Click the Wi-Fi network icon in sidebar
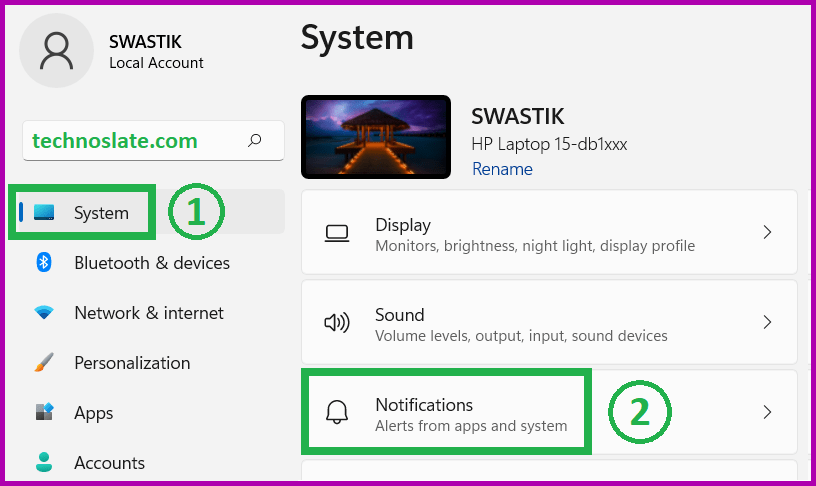The width and height of the screenshot is (816, 486). [44, 312]
